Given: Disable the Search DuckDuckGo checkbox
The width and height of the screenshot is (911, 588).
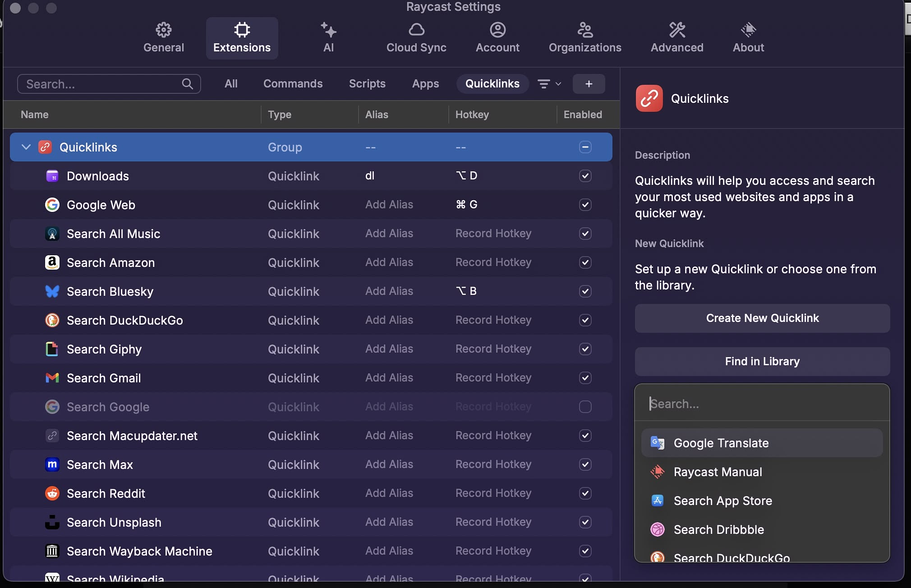Looking at the screenshot, I should click(585, 320).
